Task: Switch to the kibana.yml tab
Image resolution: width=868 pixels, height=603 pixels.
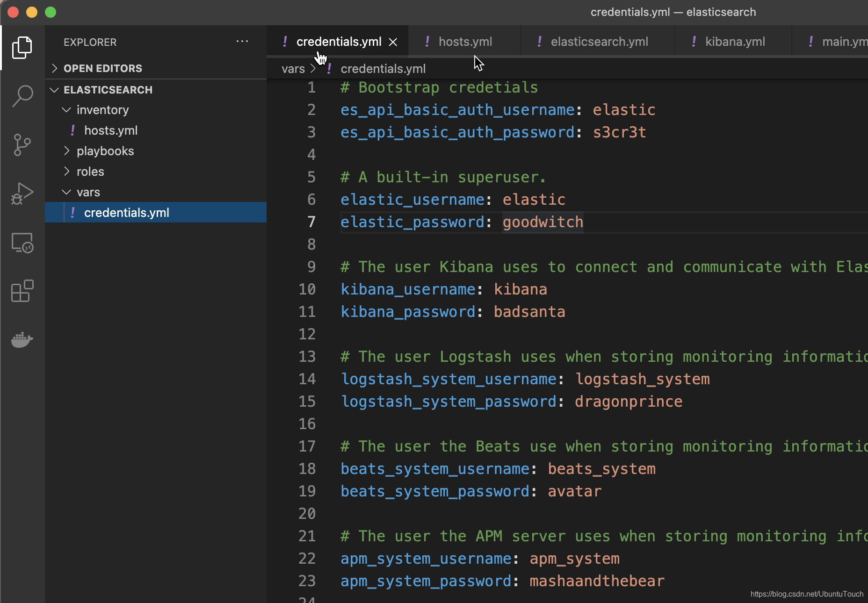Action: point(733,42)
